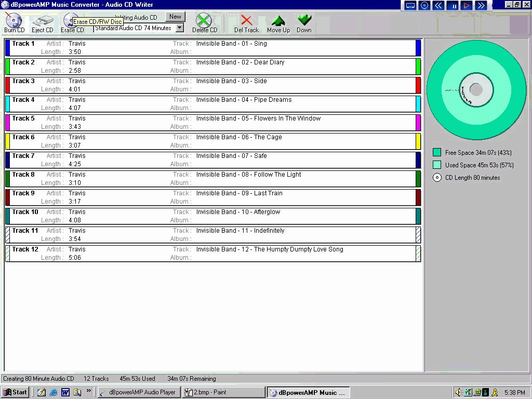
Task: Click the dBpowerAMP title bar app icon
Action: (x=5, y=5)
